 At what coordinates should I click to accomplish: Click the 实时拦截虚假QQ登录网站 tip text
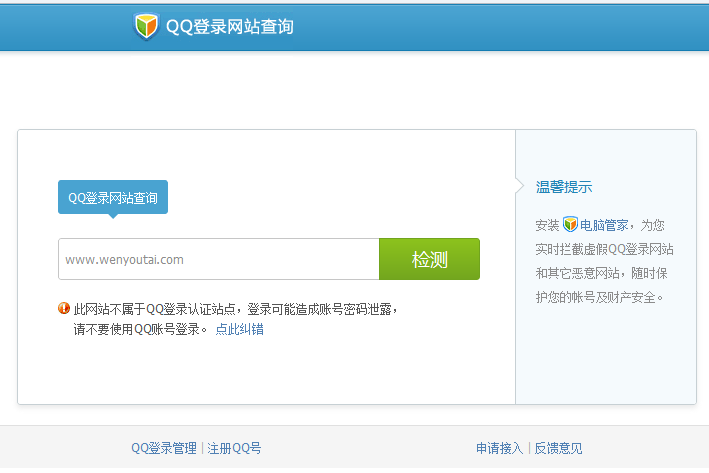pos(604,249)
